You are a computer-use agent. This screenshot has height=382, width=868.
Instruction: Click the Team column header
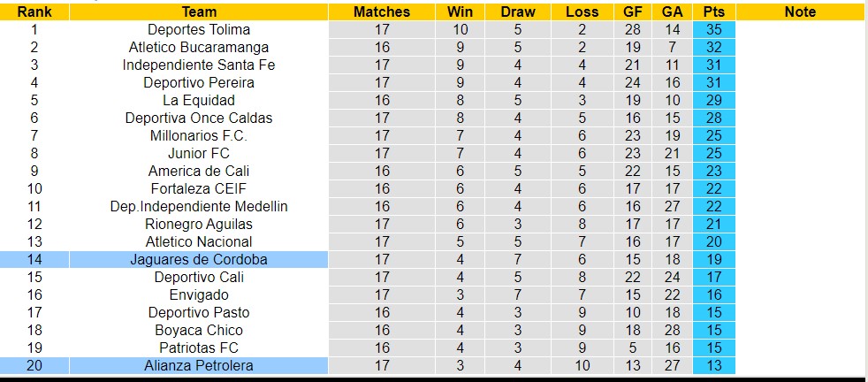tap(199, 11)
